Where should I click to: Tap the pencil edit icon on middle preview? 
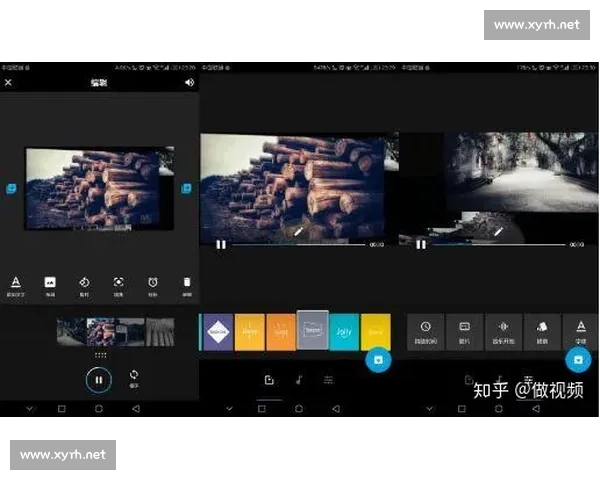[x=298, y=232]
